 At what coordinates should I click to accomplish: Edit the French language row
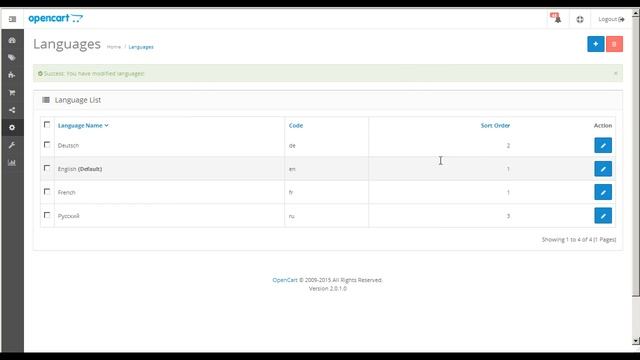pos(603,192)
